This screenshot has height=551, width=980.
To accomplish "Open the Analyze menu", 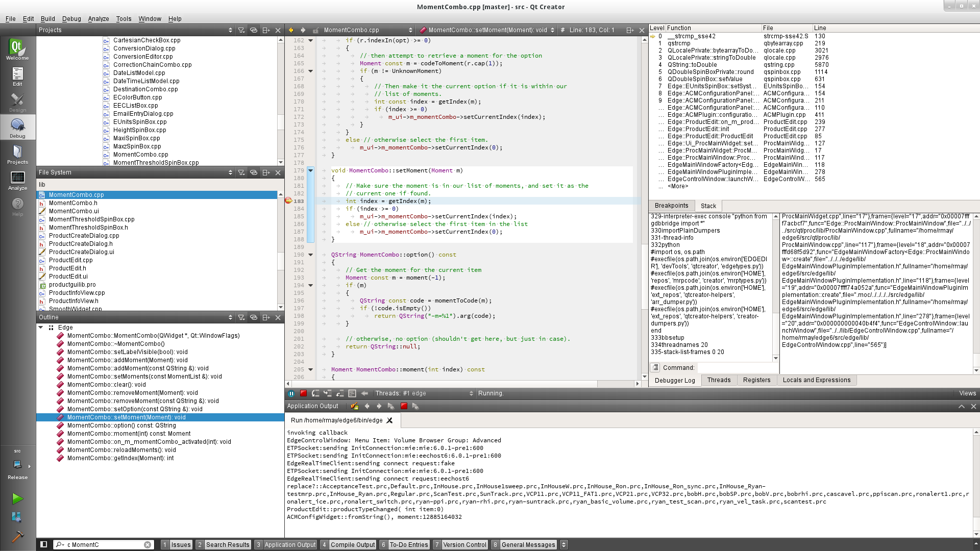I will click(x=98, y=19).
